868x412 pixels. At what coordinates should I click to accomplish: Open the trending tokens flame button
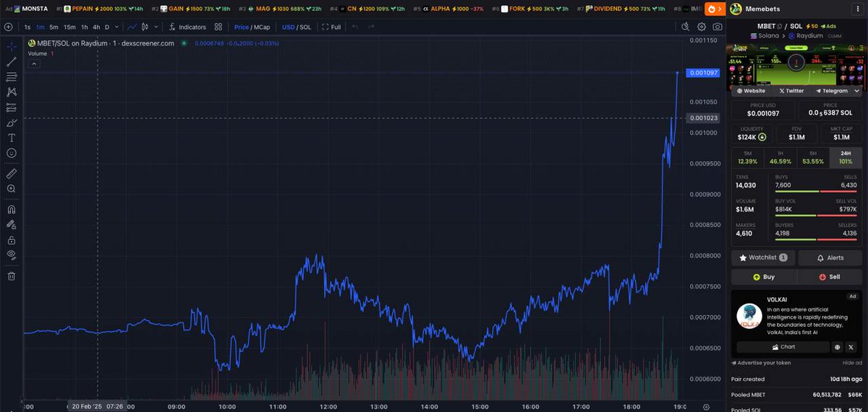715,9
